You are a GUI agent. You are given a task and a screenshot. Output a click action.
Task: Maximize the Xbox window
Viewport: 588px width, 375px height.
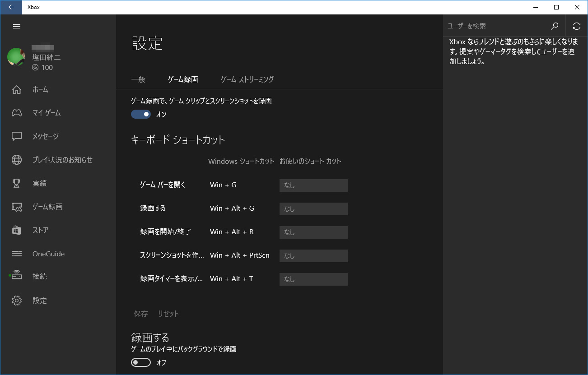click(556, 7)
